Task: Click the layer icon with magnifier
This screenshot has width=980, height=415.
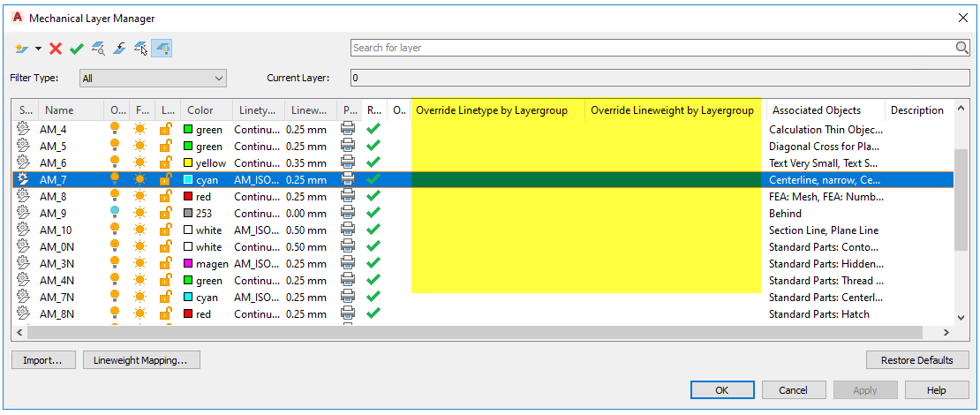Action: pos(98,49)
